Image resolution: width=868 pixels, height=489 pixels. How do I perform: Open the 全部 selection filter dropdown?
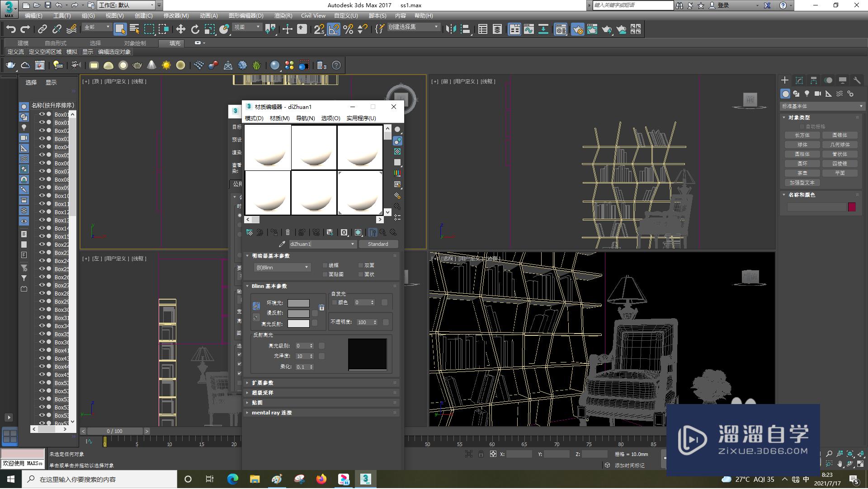point(97,27)
